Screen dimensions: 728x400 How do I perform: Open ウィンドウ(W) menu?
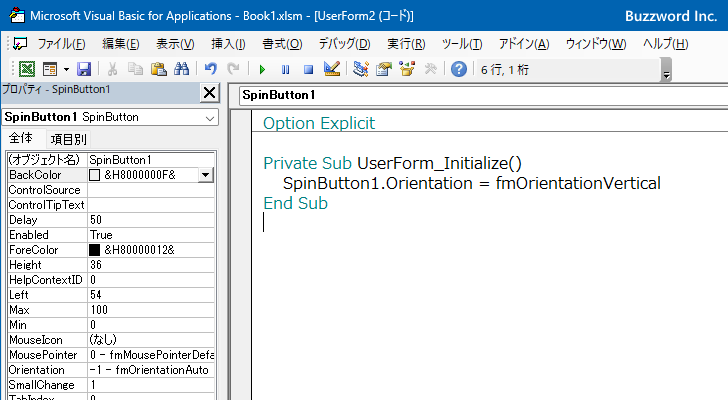[596, 44]
